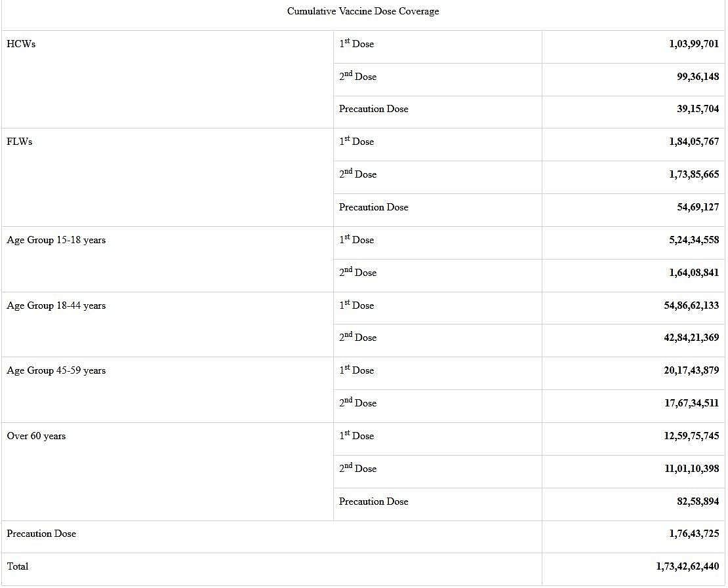This screenshot has width=728, height=588.
Task: Select the over 60 value 82,58,894
Action: pyautogui.click(x=698, y=501)
